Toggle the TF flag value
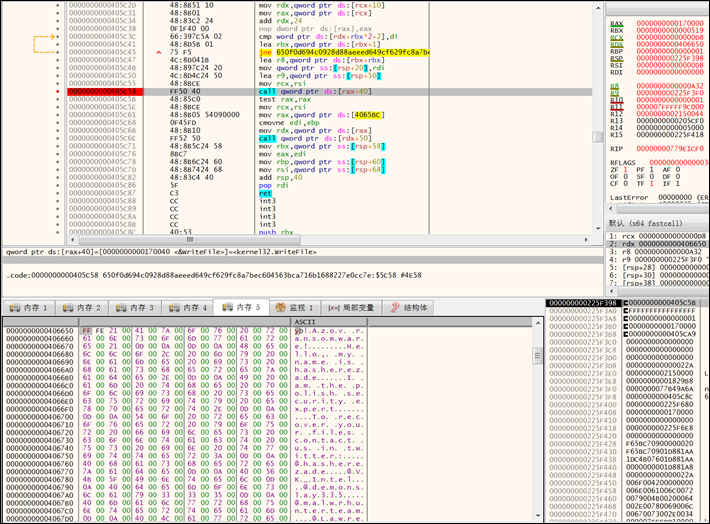The height and width of the screenshot is (524, 710). point(652,185)
